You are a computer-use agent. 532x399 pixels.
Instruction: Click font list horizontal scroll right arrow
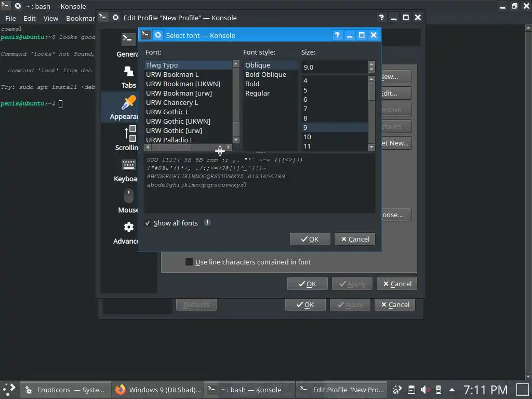229,147
